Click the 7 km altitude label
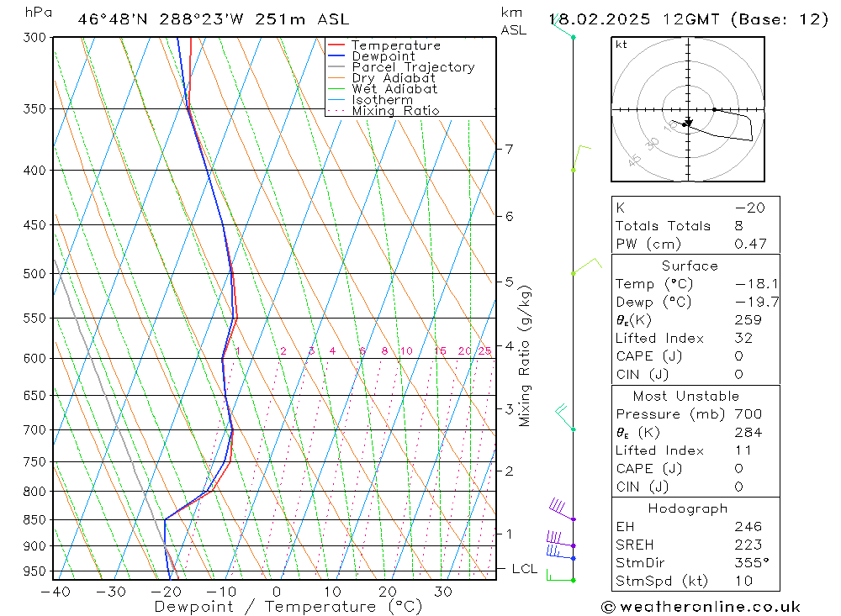The width and height of the screenshot is (841, 616). 509,149
